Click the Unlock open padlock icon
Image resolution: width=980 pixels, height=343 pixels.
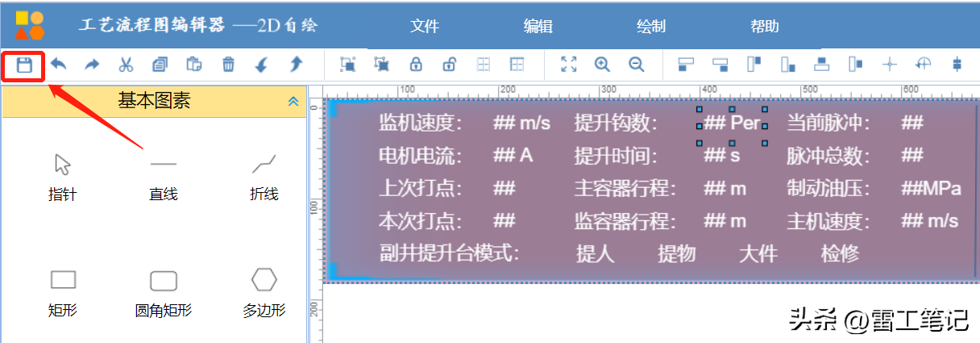(450, 65)
